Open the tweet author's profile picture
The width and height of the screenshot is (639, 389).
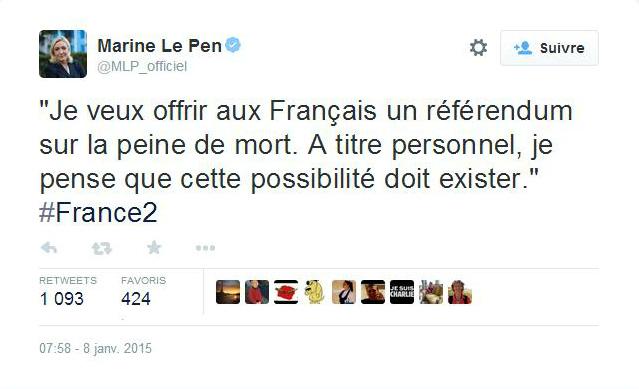point(63,54)
